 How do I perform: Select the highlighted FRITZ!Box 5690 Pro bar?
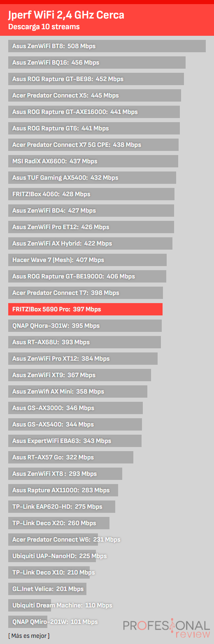pos(85,309)
